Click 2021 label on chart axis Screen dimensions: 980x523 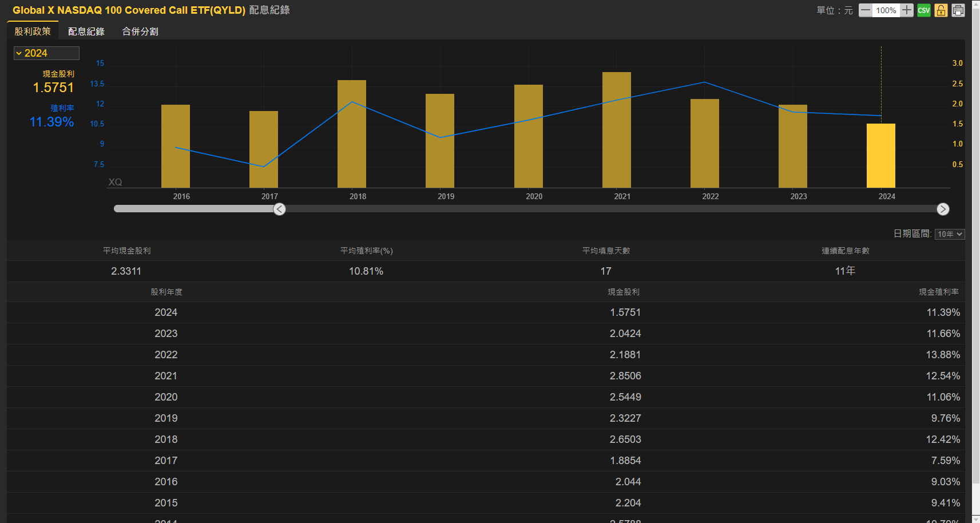click(x=622, y=196)
